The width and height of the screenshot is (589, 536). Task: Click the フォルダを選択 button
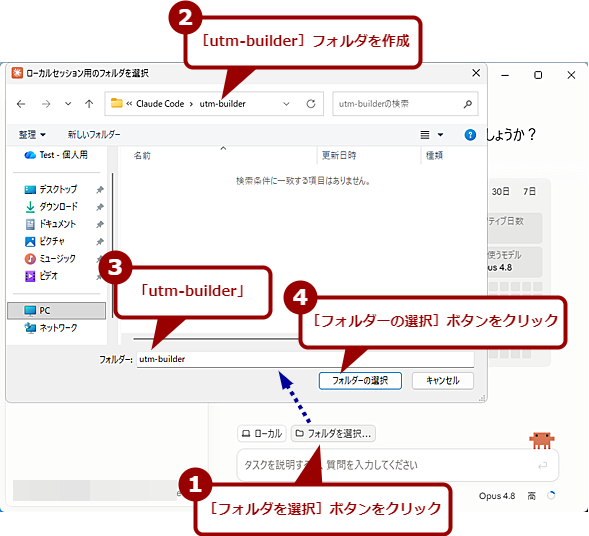click(x=333, y=434)
